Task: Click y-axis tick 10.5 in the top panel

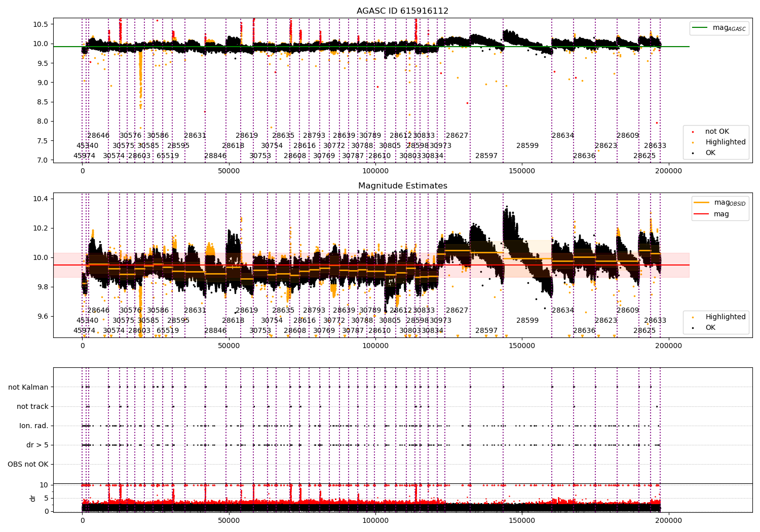Action: 41,25
